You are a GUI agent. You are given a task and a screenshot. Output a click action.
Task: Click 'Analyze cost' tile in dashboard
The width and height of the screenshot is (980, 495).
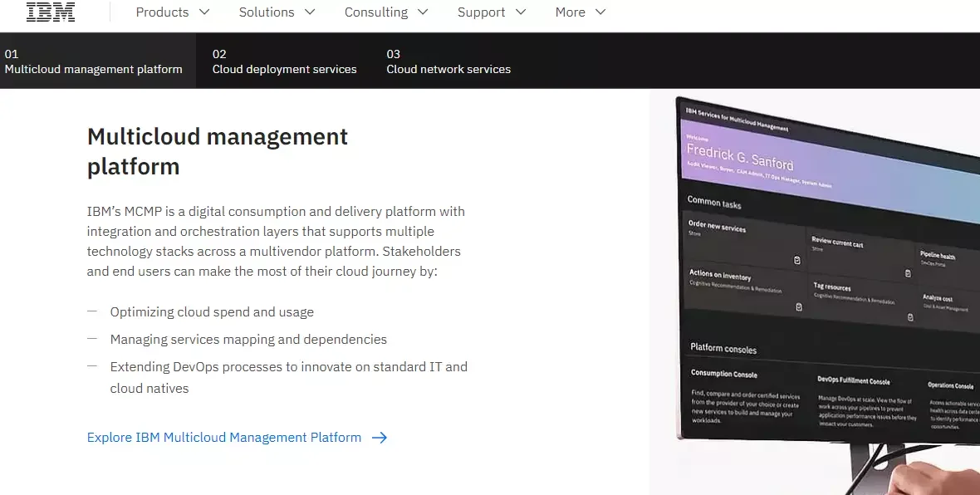pyautogui.click(x=950, y=307)
